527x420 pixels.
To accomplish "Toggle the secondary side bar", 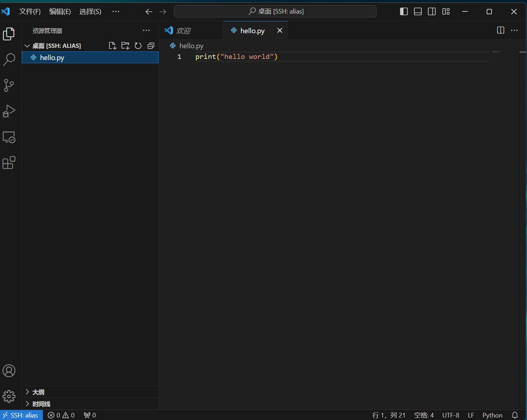I will click(432, 11).
